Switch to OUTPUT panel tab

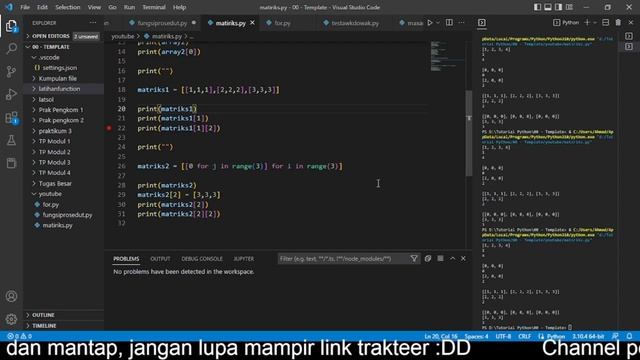click(x=160, y=259)
